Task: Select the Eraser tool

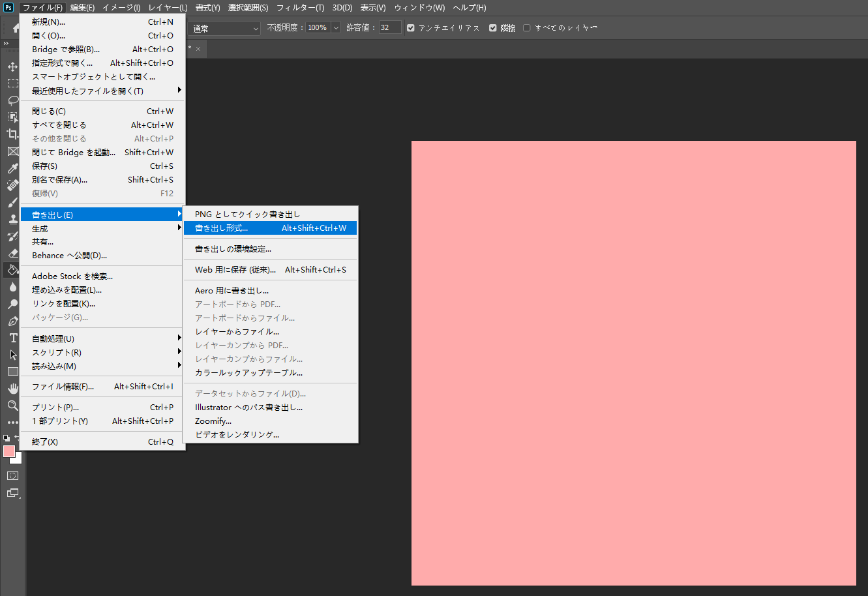Action: tap(12, 253)
